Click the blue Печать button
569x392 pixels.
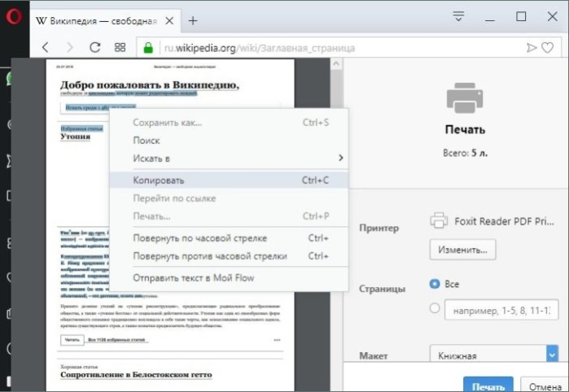point(488,385)
